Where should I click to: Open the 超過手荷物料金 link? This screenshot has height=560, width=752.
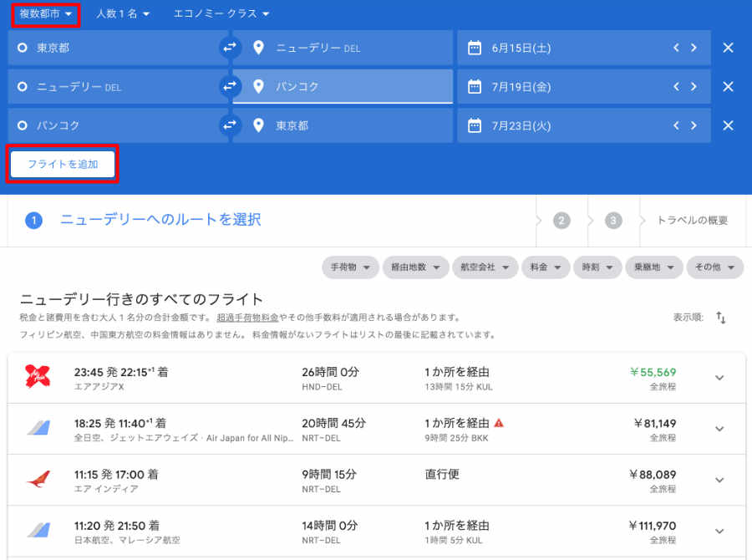pos(247,317)
